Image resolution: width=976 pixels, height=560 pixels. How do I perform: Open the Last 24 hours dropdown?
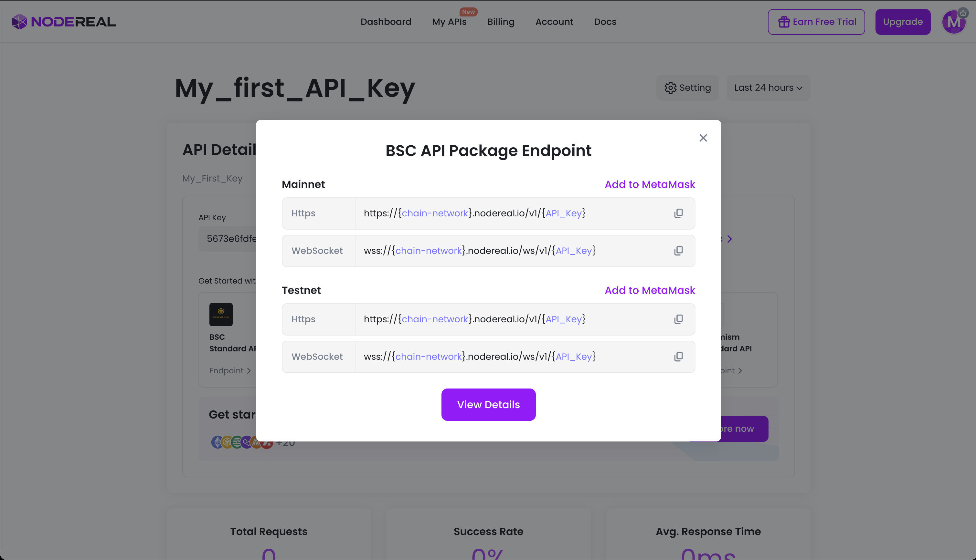point(768,88)
